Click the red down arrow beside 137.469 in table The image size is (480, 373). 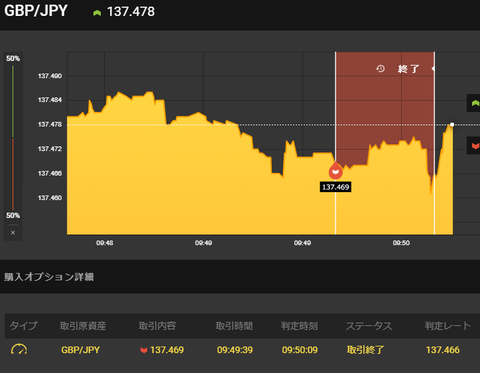pyautogui.click(x=144, y=350)
